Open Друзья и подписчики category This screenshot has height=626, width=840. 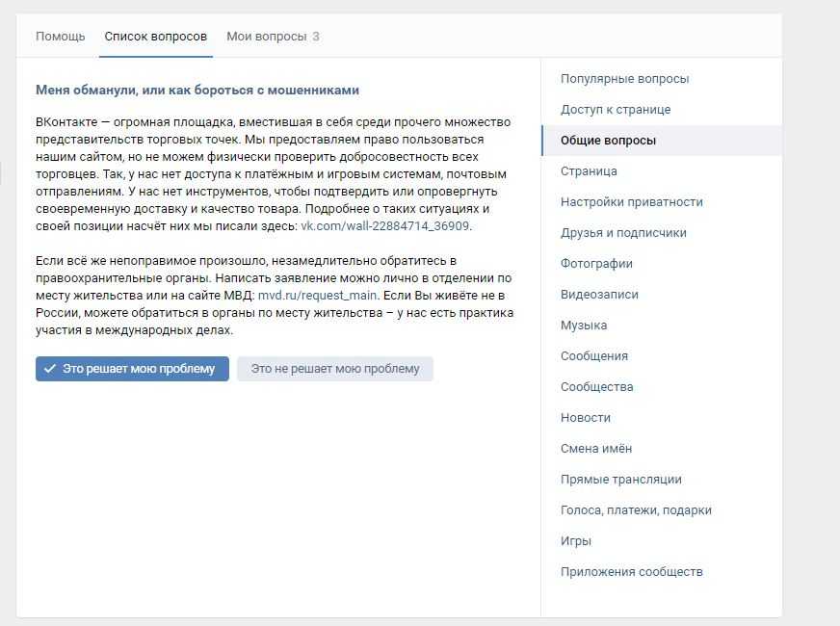[x=662, y=232]
